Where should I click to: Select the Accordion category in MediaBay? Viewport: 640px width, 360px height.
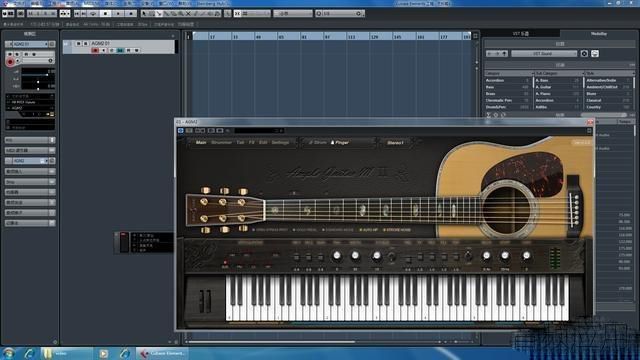click(507, 80)
